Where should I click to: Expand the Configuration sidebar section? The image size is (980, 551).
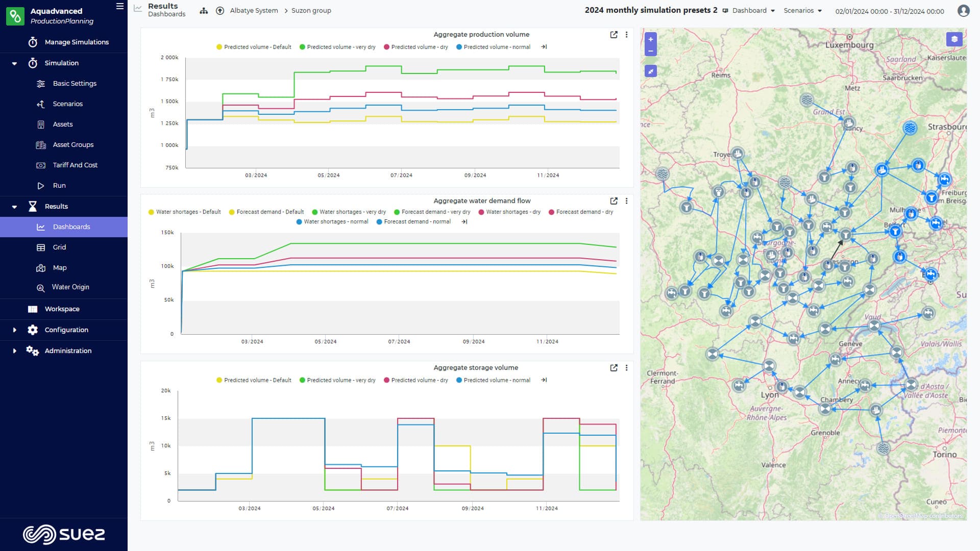66,330
